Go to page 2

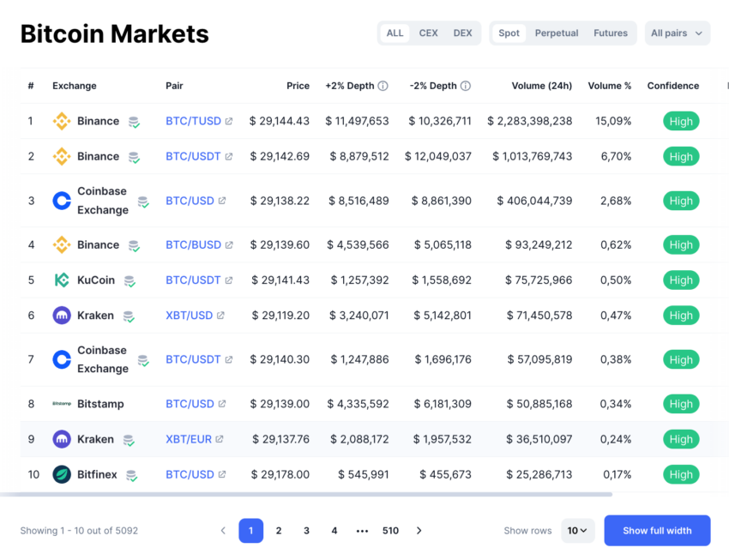coord(279,531)
